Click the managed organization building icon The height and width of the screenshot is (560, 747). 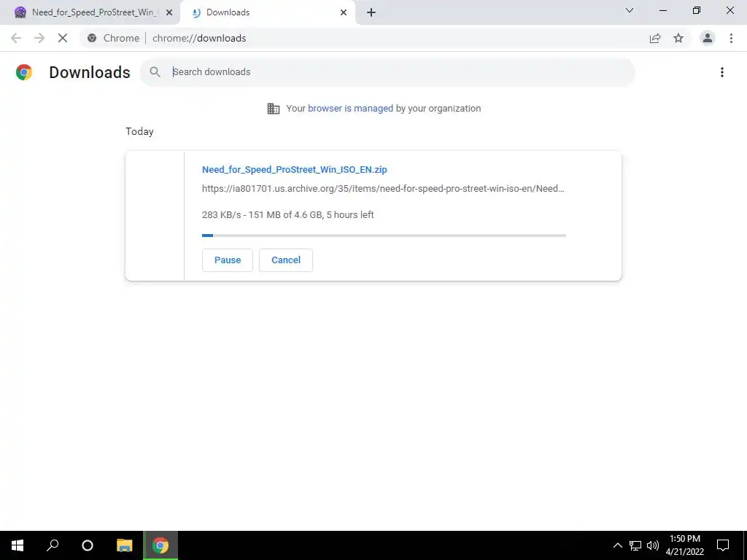pyautogui.click(x=274, y=109)
